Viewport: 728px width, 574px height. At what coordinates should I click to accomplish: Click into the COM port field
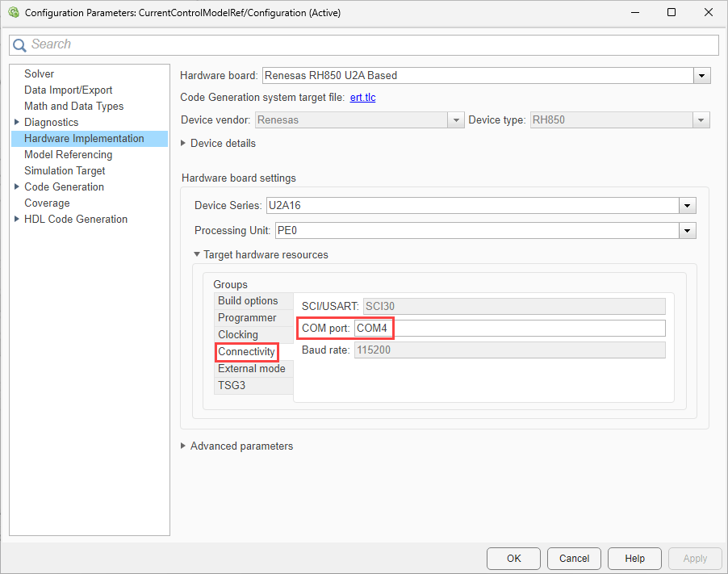point(508,329)
